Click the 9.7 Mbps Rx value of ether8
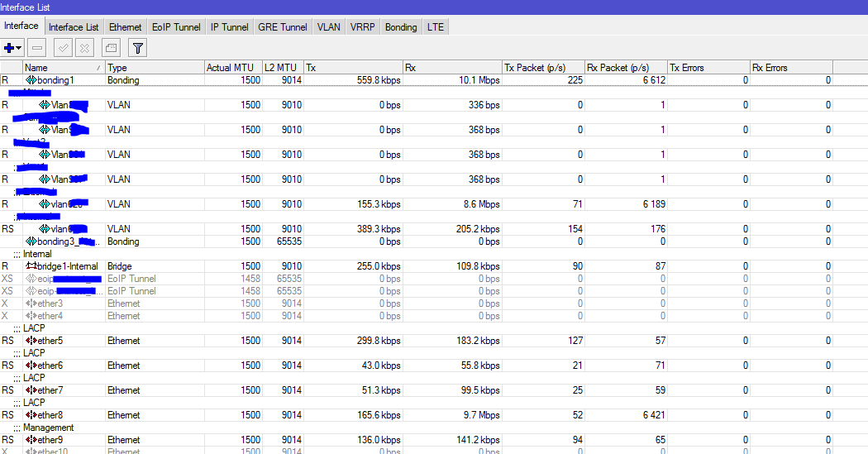Image resolution: width=868 pixels, height=454 pixels. click(x=482, y=415)
